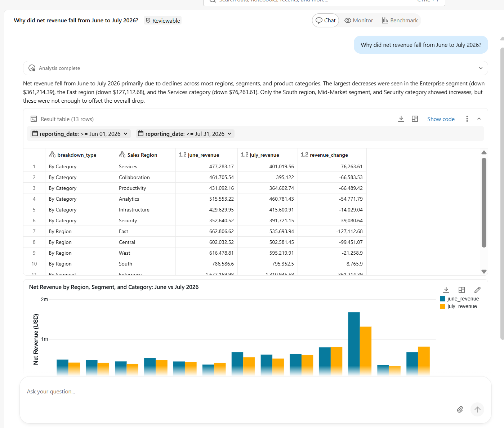Download the Net Revenue chart
This screenshot has height=428, width=504.
(446, 290)
